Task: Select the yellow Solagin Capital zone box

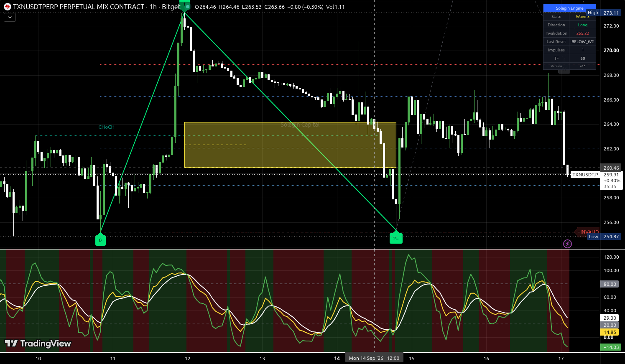Action: pyautogui.click(x=290, y=145)
